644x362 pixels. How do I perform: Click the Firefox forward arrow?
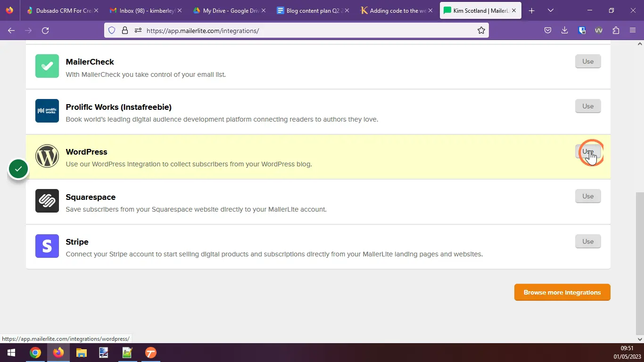[x=28, y=31]
